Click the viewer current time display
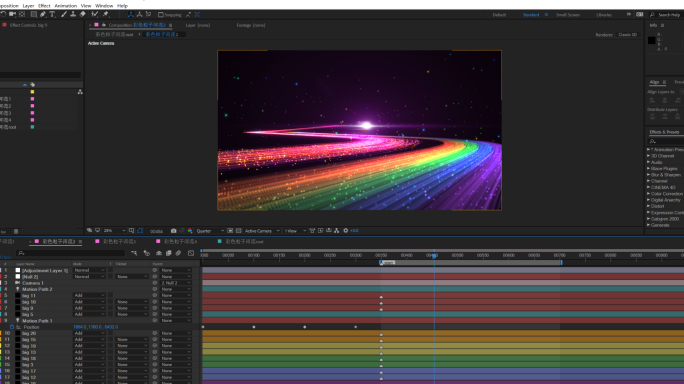The width and height of the screenshot is (684, 384). click(x=156, y=231)
